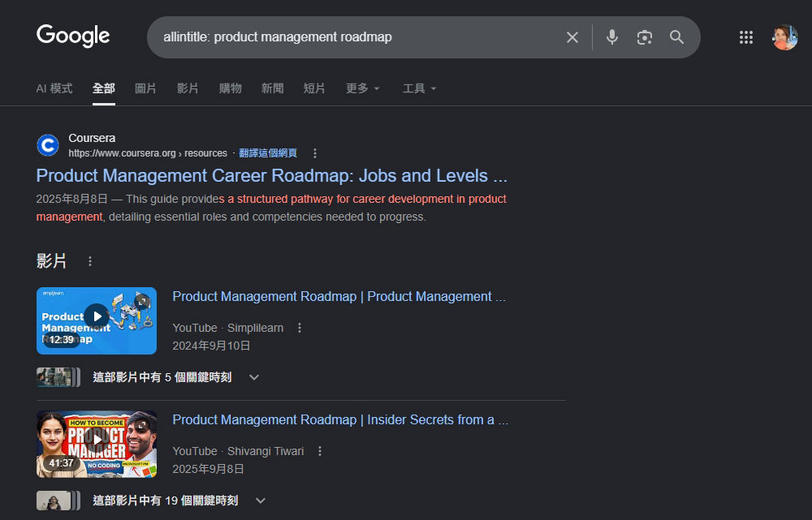The width and height of the screenshot is (812, 520).
Task: Click the 2024年9月10日 date text
Action: tap(211, 346)
